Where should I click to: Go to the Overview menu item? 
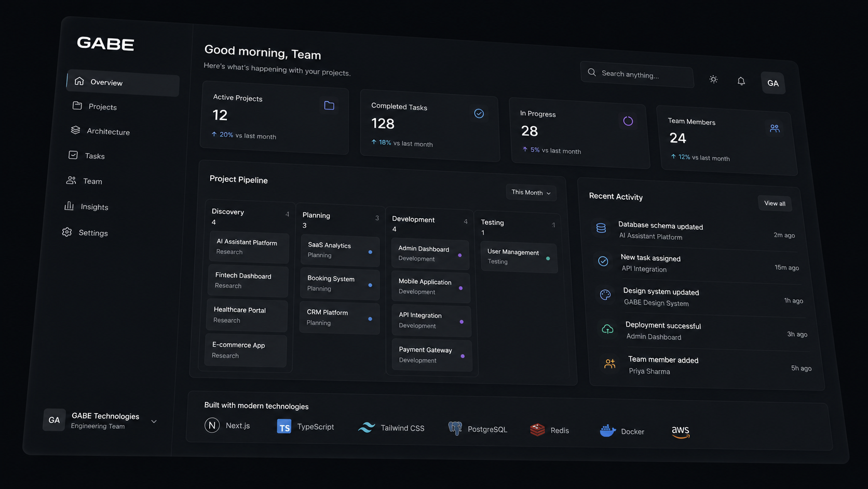pos(123,83)
